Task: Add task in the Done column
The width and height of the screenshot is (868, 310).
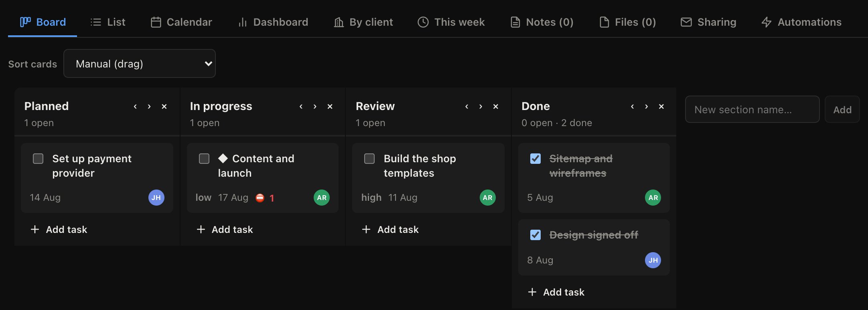Action: click(x=556, y=292)
